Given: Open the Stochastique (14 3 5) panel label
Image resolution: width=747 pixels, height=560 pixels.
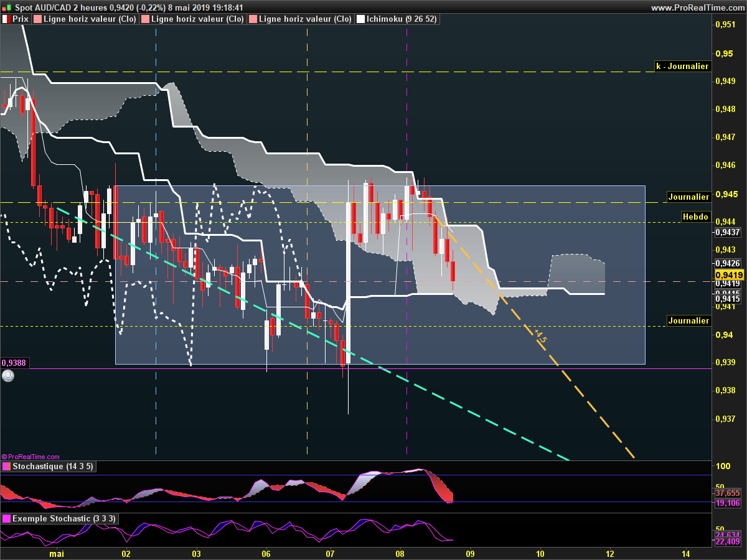Looking at the screenshot, I should (53, 467).
